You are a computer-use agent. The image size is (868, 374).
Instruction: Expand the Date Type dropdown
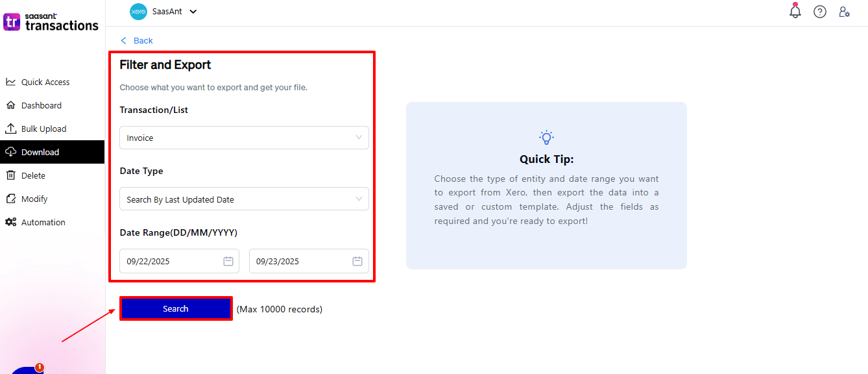tap(244, 199)
